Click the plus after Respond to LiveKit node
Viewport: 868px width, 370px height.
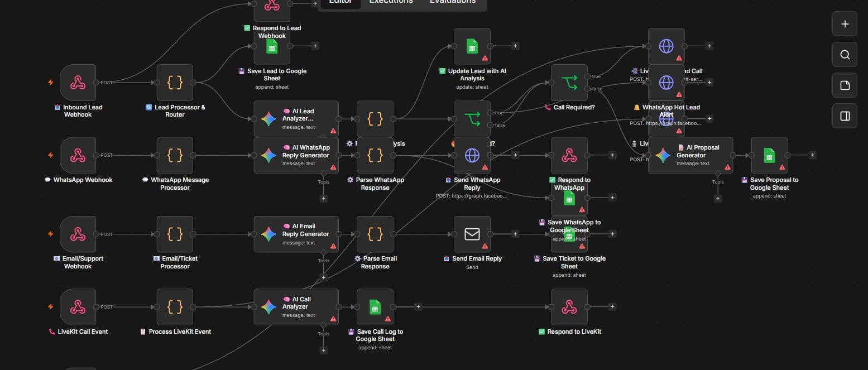(x=612, y=307)
